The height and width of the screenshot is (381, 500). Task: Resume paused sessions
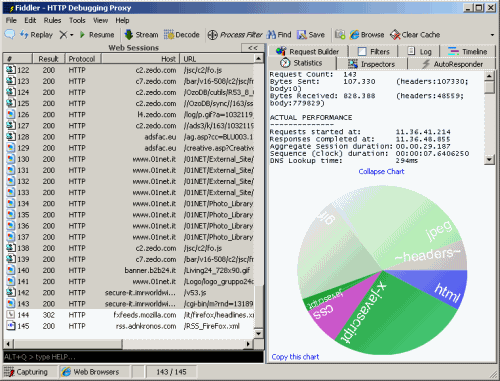[x=97, y=35]
